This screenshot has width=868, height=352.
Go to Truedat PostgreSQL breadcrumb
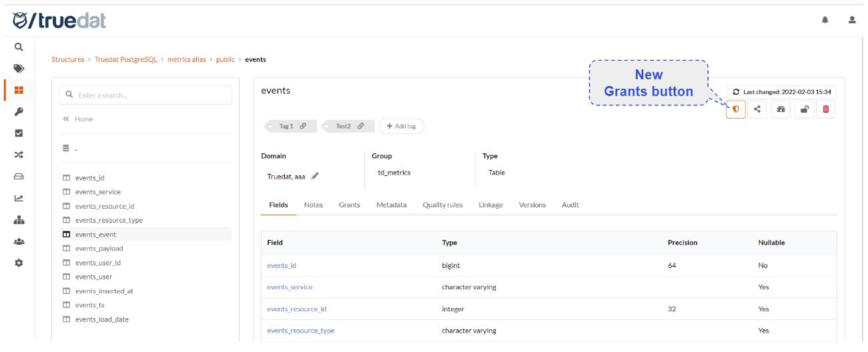point(126,59)
